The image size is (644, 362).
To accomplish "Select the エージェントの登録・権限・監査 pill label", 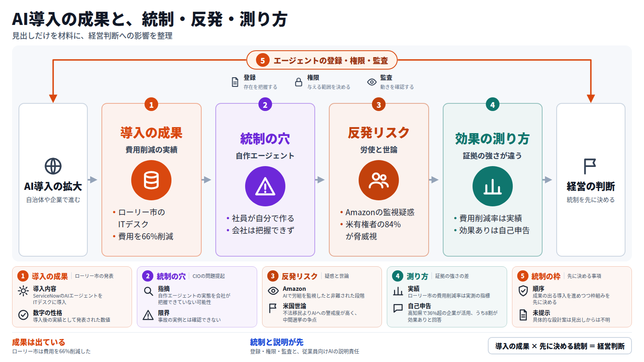I will tap(322, 60).
